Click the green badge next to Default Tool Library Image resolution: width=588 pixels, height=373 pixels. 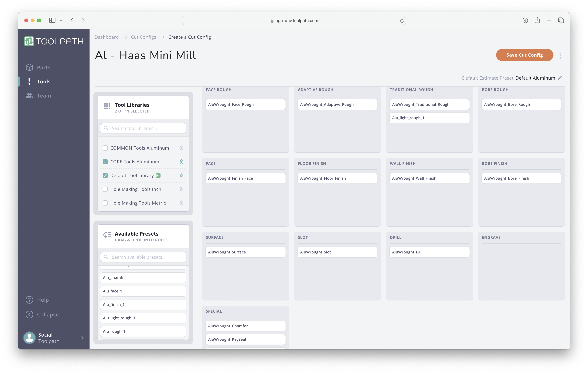pyautogui.click(x=158, y=175)
